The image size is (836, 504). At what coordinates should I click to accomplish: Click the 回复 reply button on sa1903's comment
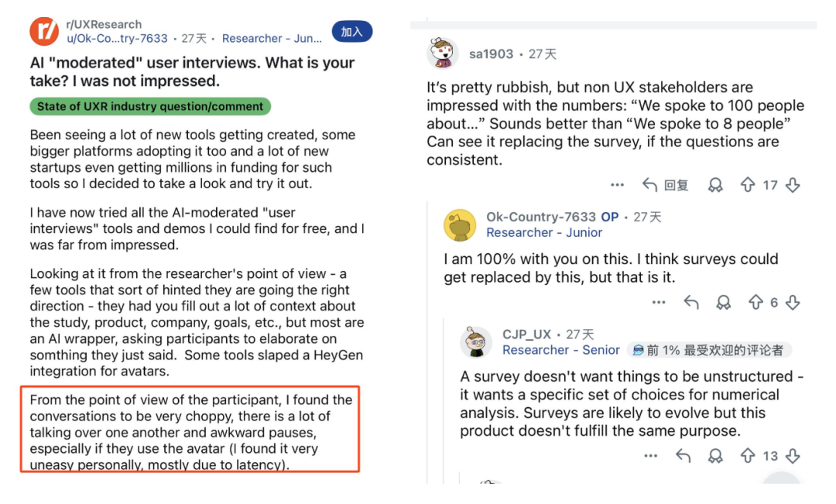click(666, 185)
